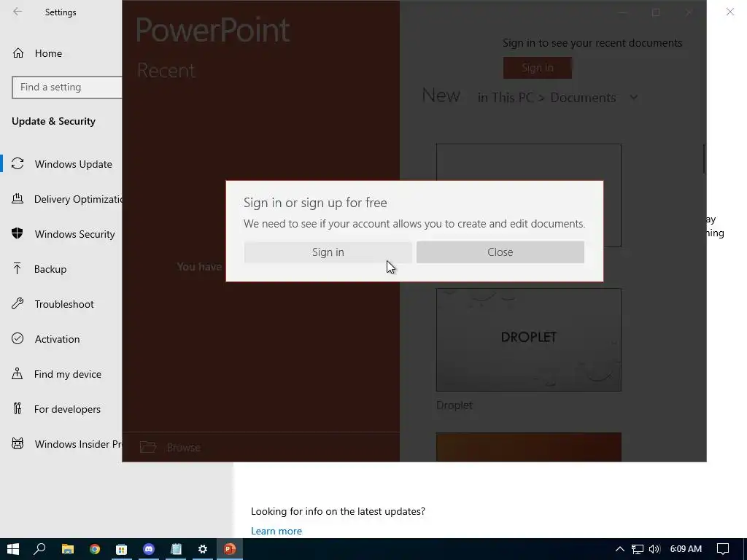
Task: Open volume control tray icon
Action: 654,549
